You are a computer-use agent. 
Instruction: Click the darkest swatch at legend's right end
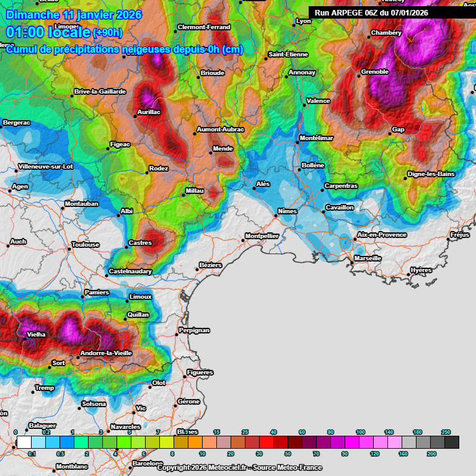pyautogui.click(x=451, y=443)
